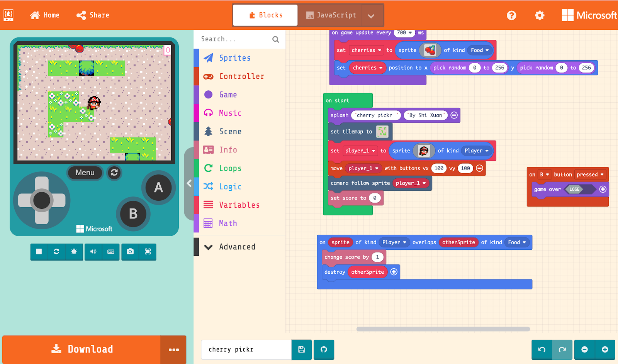Undo the last change
The height and width of the screenshot is (364, 618).
click(542, 349)
